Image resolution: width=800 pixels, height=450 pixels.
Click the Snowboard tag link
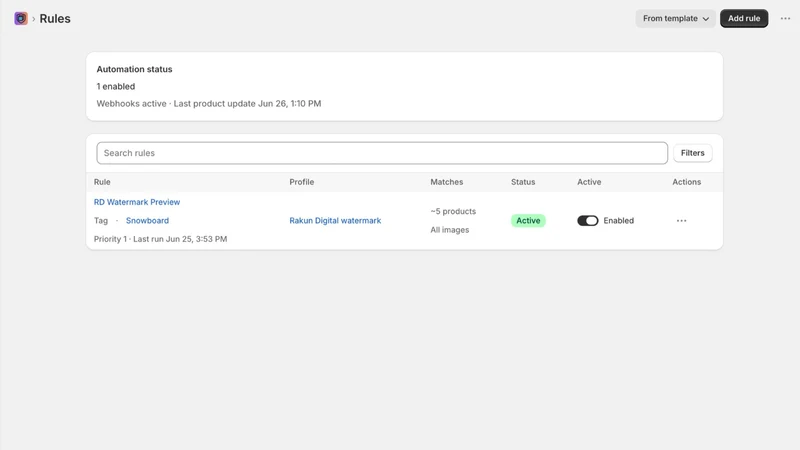(147, 220)
